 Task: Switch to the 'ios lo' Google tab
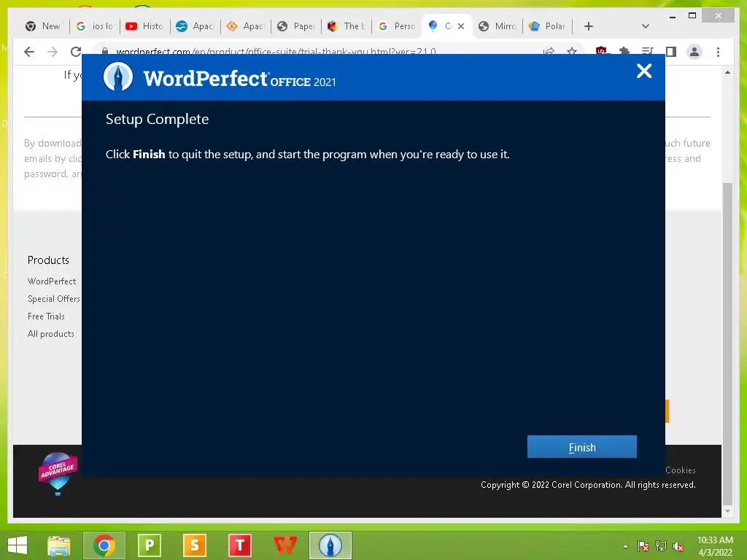tap(94, 26)
